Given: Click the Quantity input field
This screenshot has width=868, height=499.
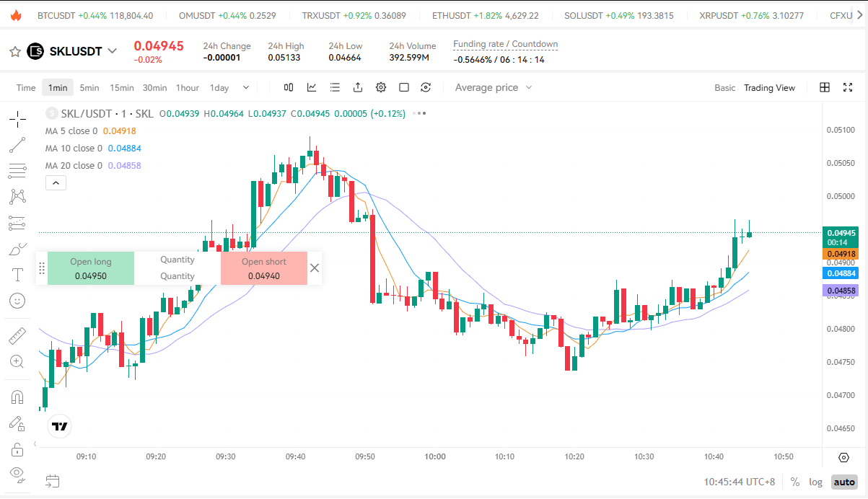Looking at the screenshot, I should pyautogui.click(x=177, y=276).
